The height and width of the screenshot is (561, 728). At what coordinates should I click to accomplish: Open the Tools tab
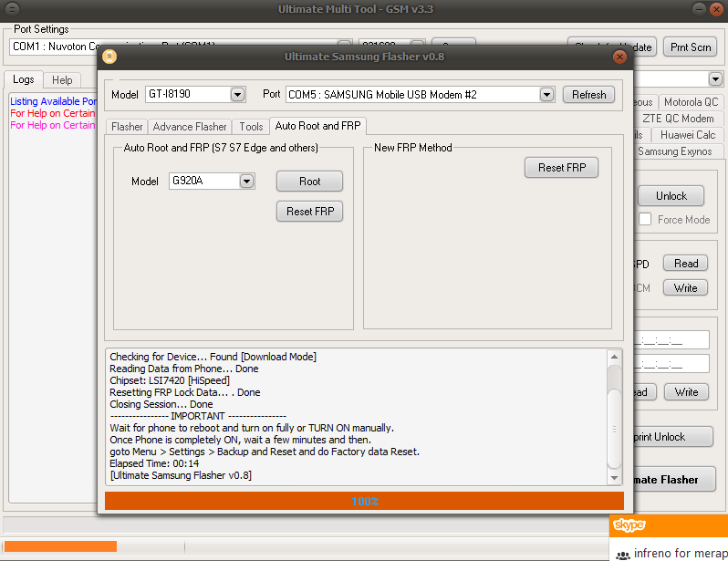(x=251, y=127)
